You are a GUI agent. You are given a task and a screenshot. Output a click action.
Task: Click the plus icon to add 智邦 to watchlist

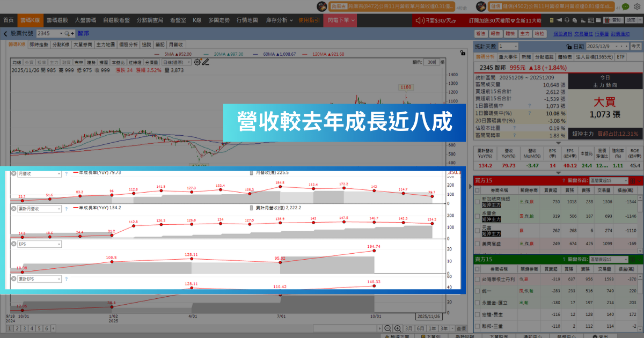(72, 33)
